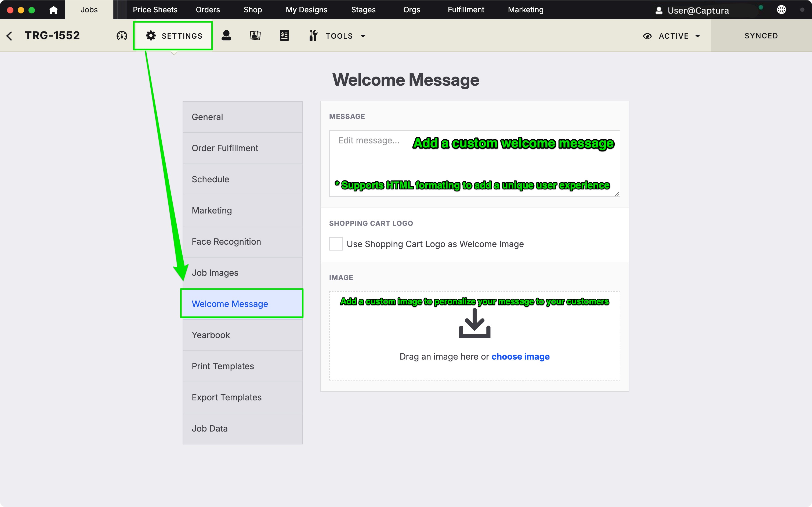Open the Shop tab
The image size is (812, 507).
[x=252, y=10]
